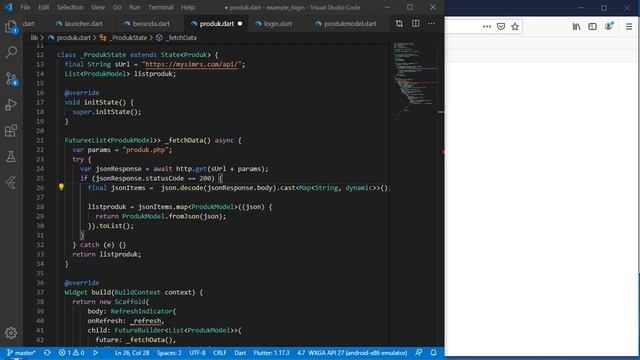The height and width of the screenshot is (360, 640).
Task: Open the Edit menu
Action: pyautogui.click(x=44, y=7)
